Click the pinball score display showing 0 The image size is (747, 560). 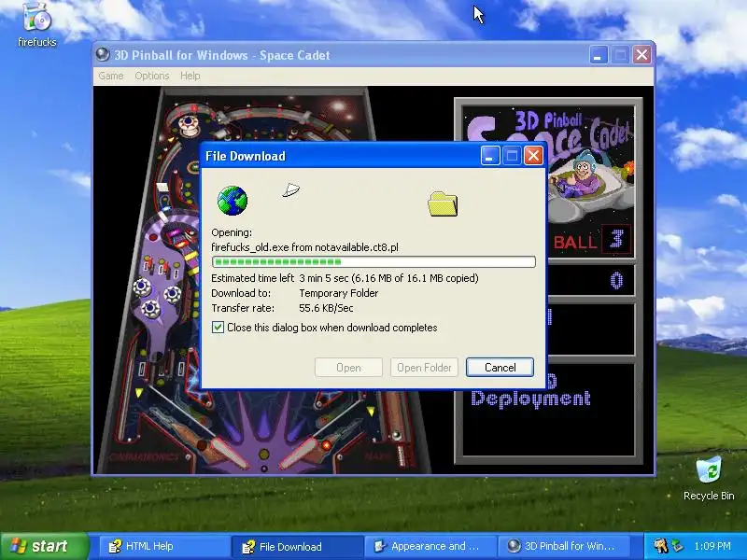(x=616, y=281)
